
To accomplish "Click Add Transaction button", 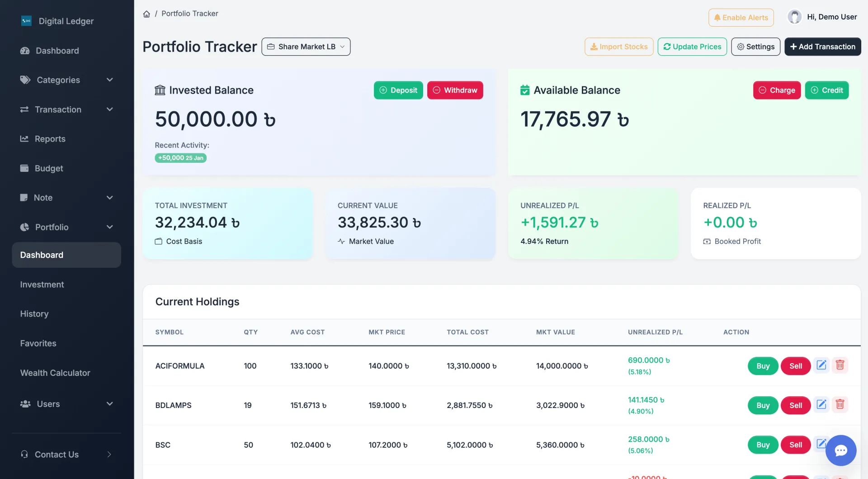I will [x=823, y=47].
